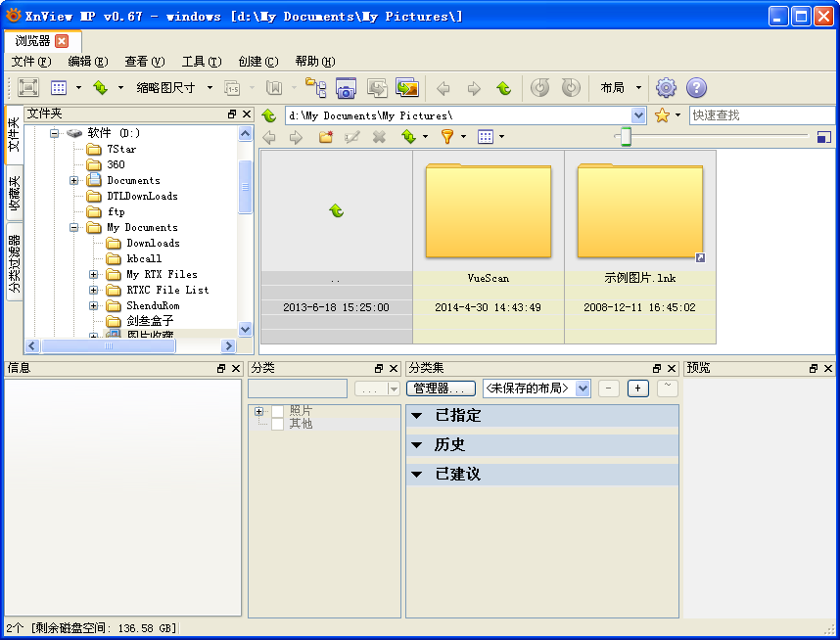Click the batch convert icon
The width and height of the screenshot is (840, 640).
pos(377,88)
